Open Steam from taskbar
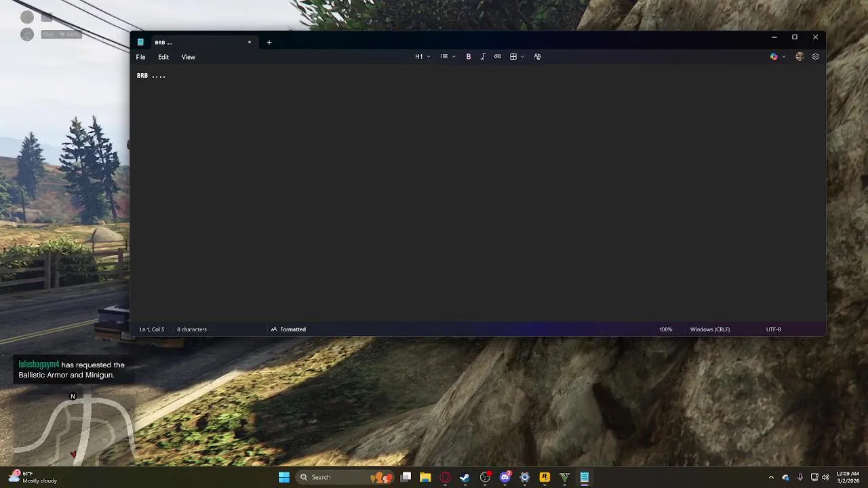The image size is (868, 488). click(x=465, y=477)
